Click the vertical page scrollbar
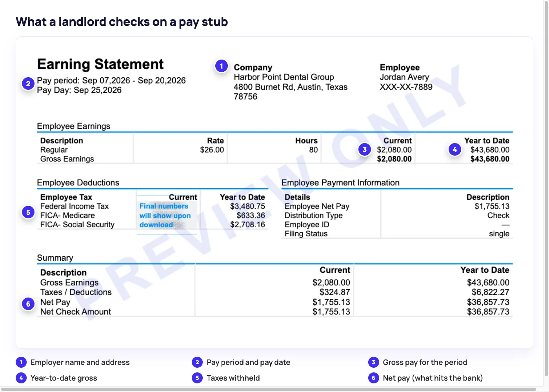 click(546, 188)
